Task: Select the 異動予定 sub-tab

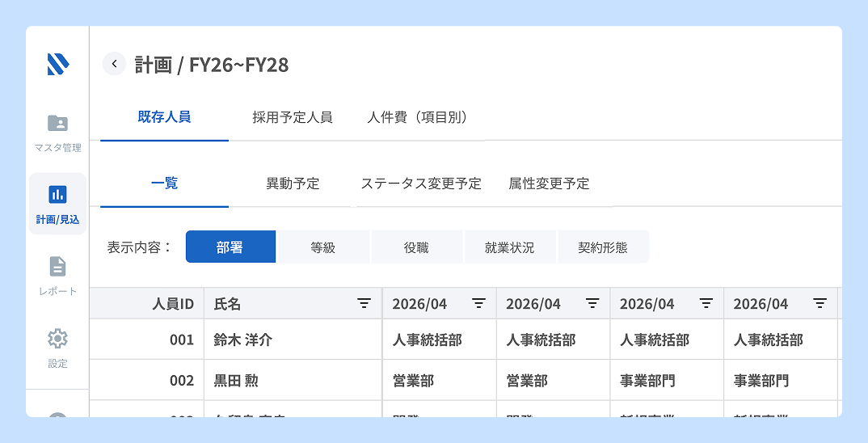Action: pyautogui.click(x=293, y=184)
